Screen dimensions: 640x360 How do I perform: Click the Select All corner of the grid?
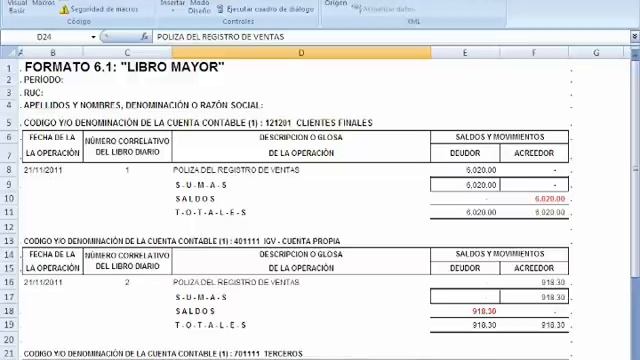tap(10, 52)
